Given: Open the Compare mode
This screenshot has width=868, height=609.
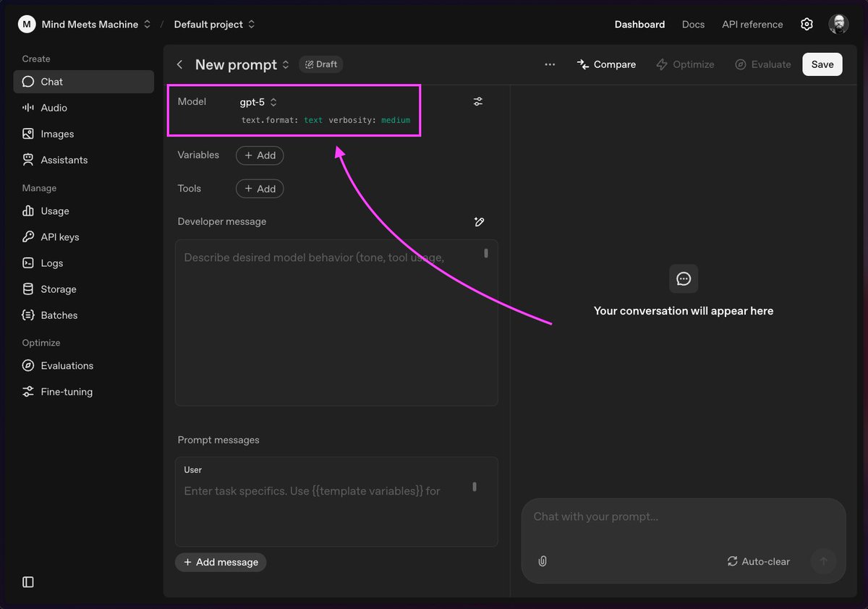Looking at the screenshot, I should tap(606, 64).
